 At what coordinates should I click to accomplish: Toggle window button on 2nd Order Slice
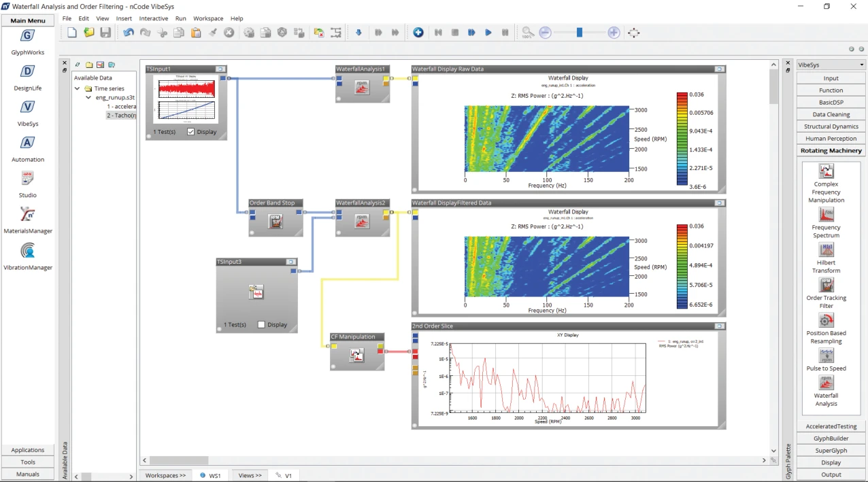[719, 326]
